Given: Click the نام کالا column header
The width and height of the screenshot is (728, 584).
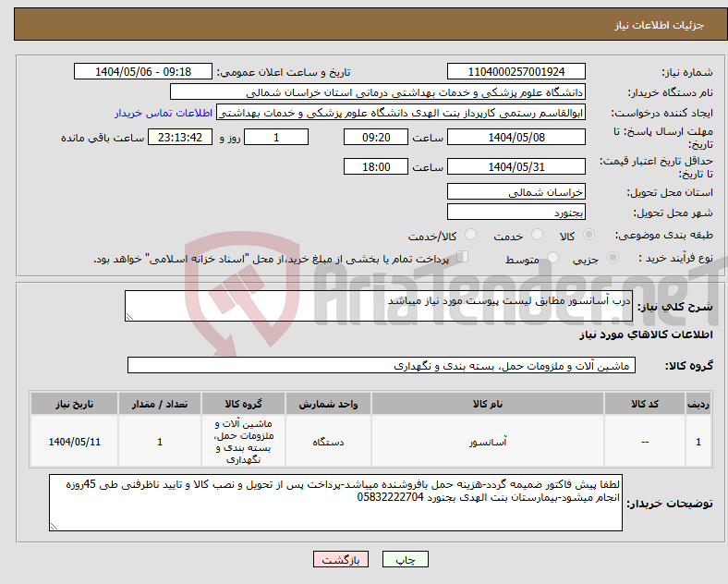Looking at the screenshot, I should click(488, 404).
